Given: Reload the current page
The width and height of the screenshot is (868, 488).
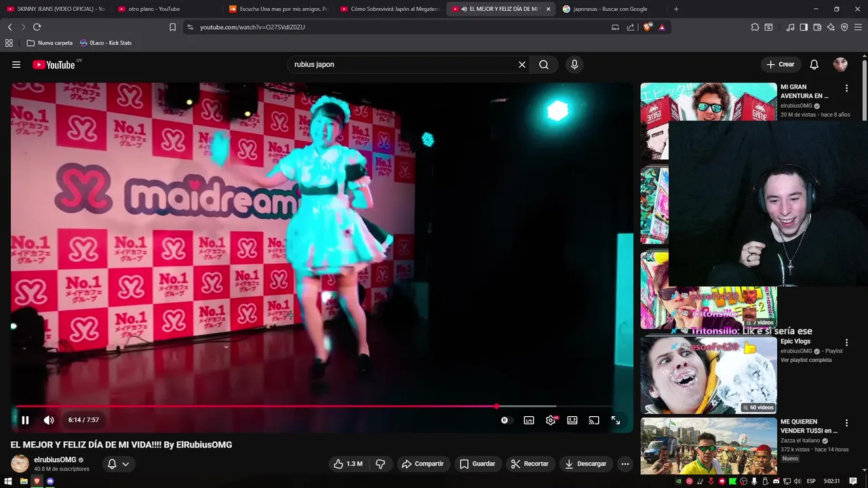Looking at the screenshot, I should 37,27.
